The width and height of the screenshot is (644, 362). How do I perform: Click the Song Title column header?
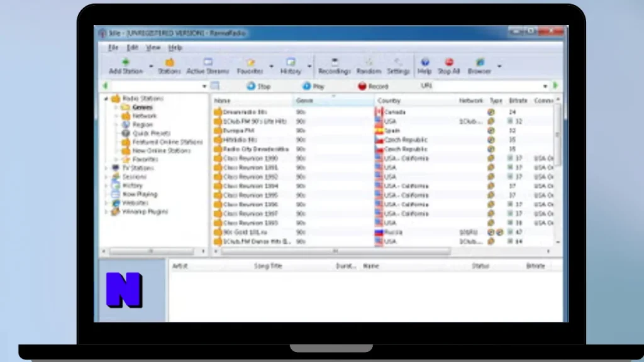(268, 266)
